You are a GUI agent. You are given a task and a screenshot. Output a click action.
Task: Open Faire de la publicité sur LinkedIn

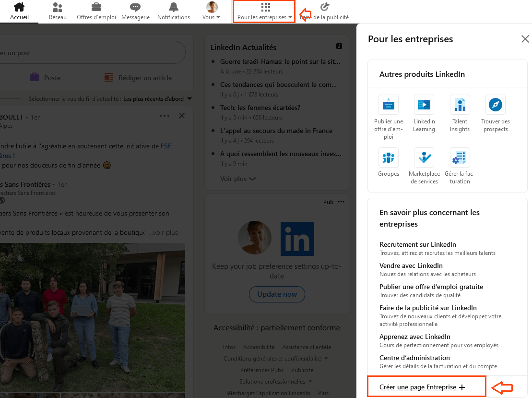428,308
